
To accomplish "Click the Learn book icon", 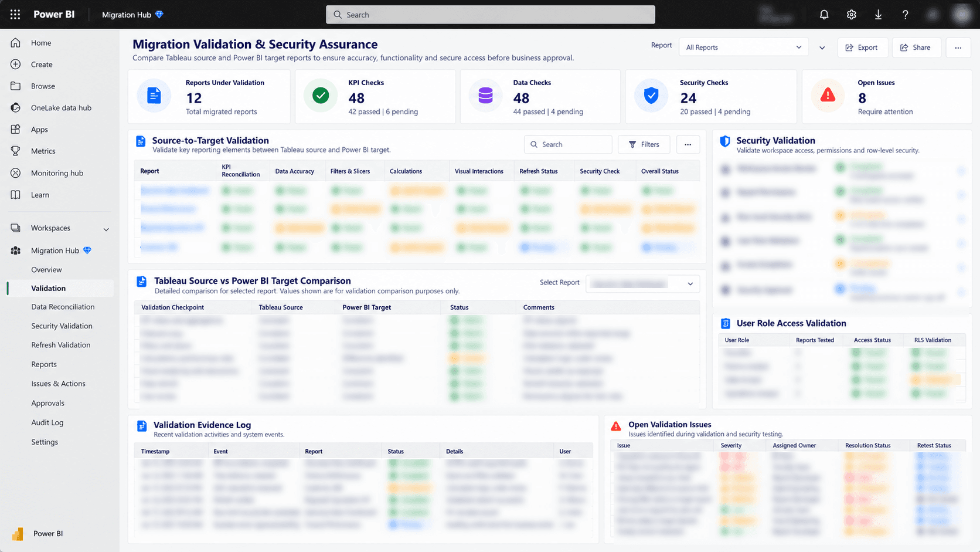I will pos(16,195).
